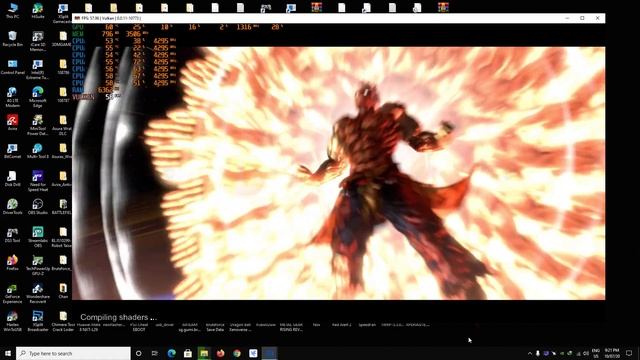Viewport: 640px width, 360px height.
Task: Open Task View on taskbar
Action: (x=155, y=353)
